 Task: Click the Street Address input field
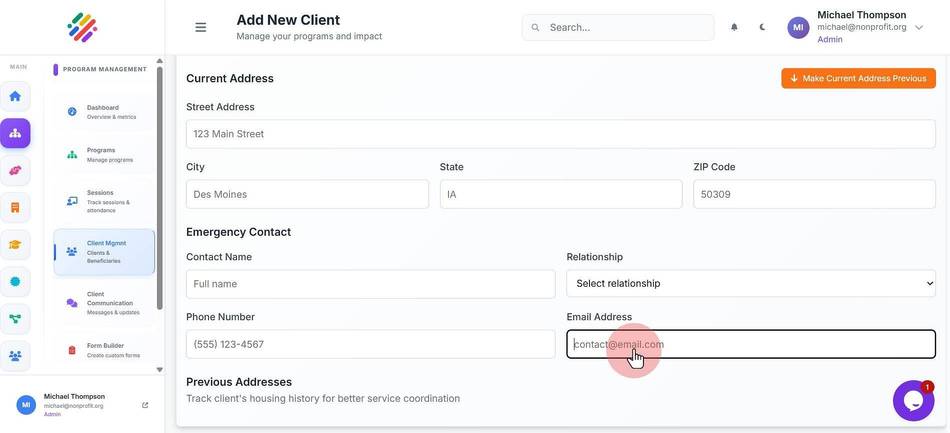560,134
